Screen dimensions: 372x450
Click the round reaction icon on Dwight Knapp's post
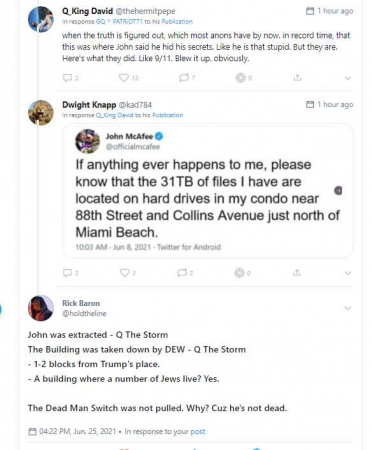click(239, 273)
